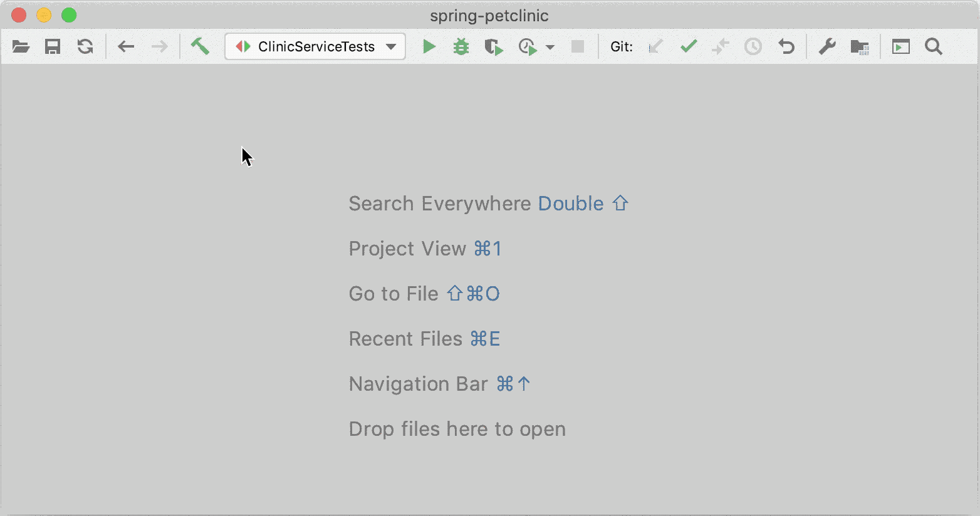The height and width of the screenshot is (516, 980).
Task: Open Settings with the wrench icon
Action: [x=827, y=47]
